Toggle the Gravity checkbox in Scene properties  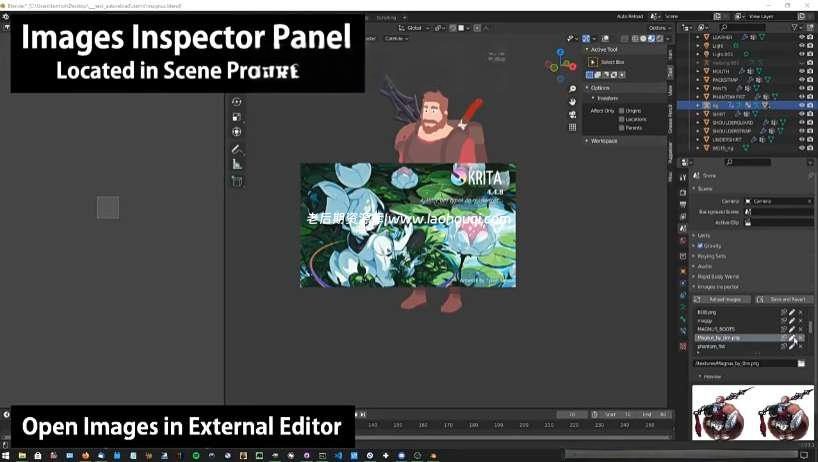coord(701,246)
